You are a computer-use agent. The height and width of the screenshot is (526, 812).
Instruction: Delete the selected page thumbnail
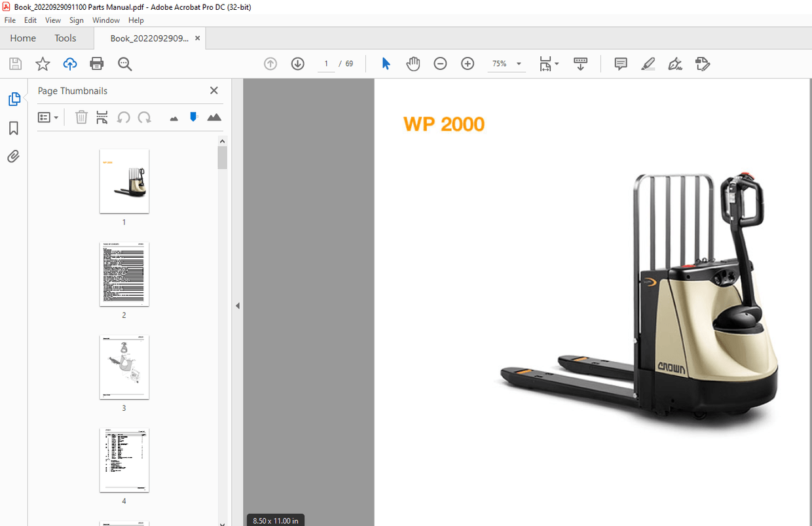pos(81,117)
